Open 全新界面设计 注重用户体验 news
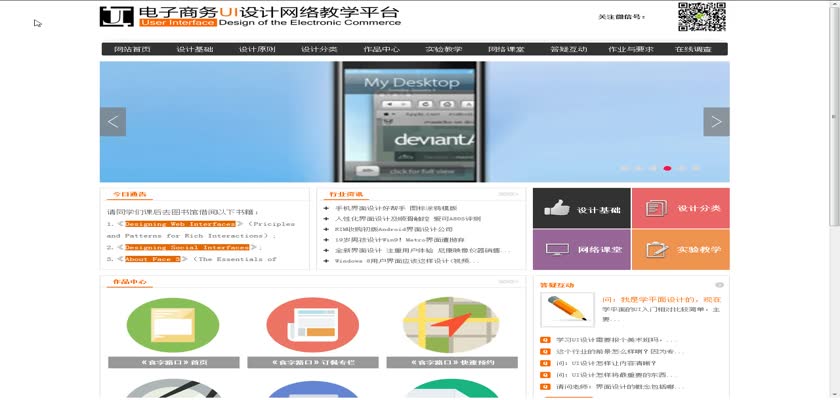 click(x=423, y=250)
